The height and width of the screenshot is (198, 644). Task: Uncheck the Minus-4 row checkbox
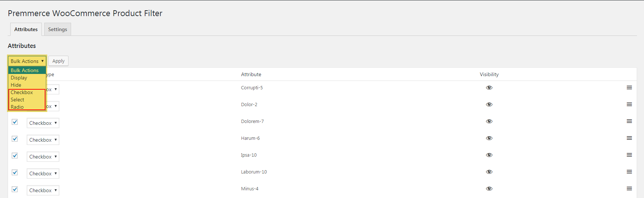(15, 189)
